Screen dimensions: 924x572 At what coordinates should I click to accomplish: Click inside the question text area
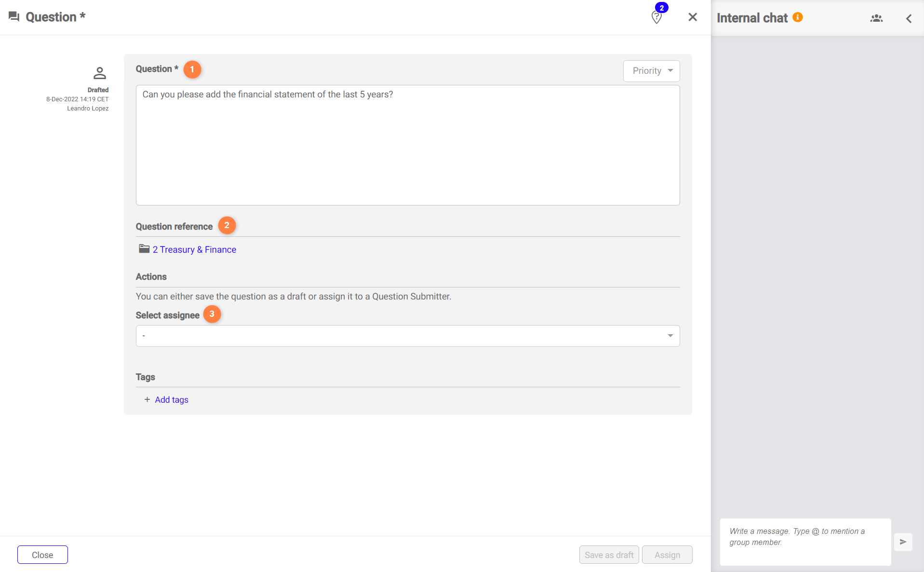[407, 145]
